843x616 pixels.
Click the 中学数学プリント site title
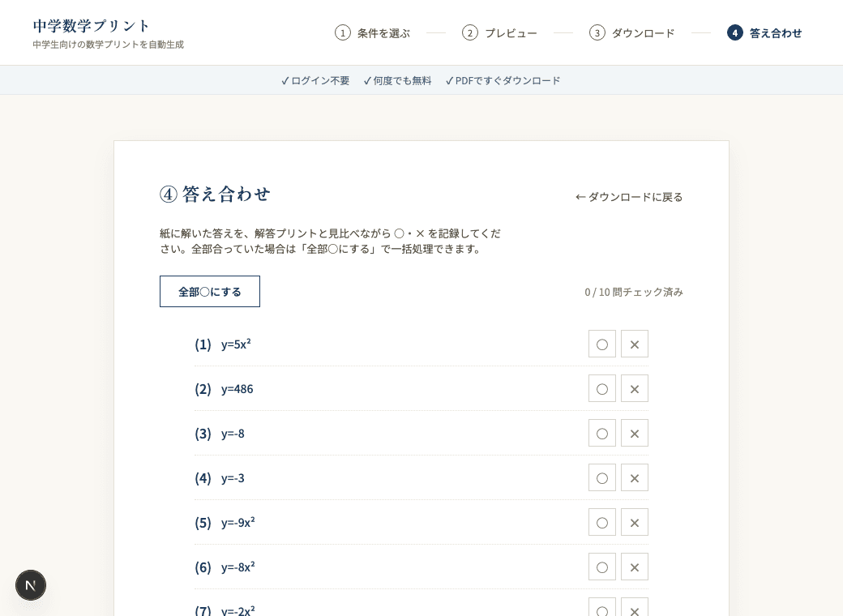point(91,26)
